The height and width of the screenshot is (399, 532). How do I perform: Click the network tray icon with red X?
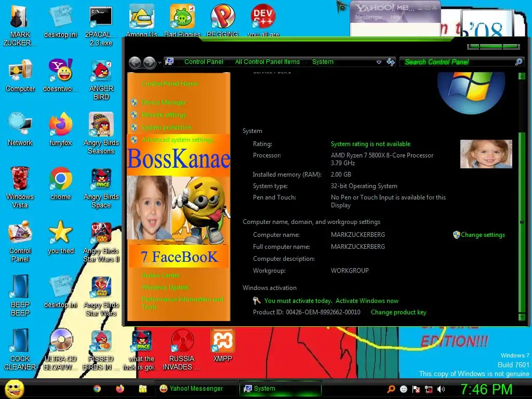point(429,389)
